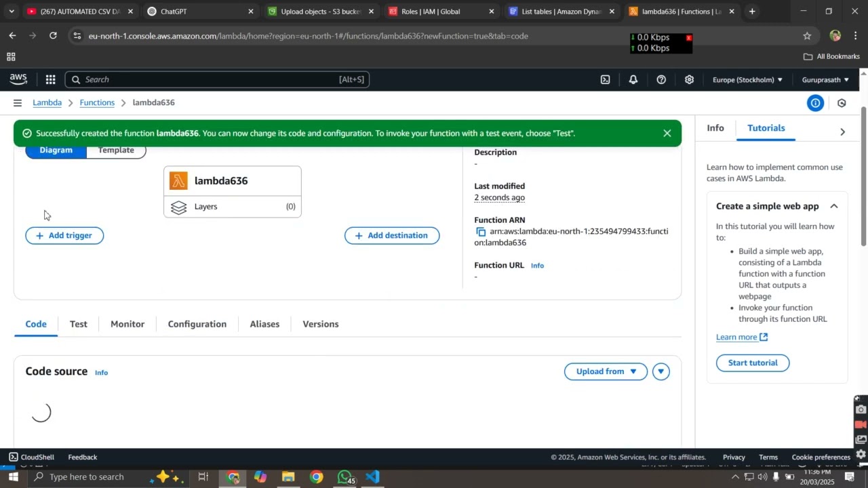Switch to the Roles IAM tab
The height and width of the screenshot is (488, 868).
tap(439, 12)
